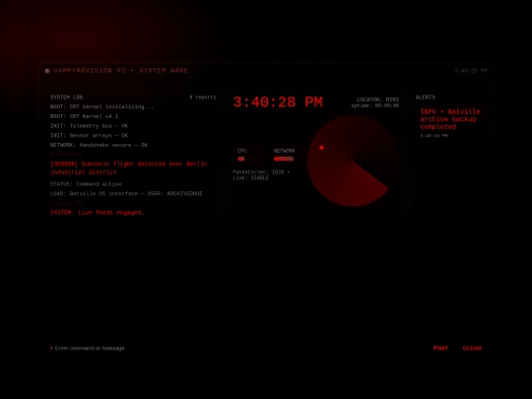The width and height of the screenshot is (532, 399).
Task: Click the alert timestamp 3:40:24 PM
Action: 433,136
